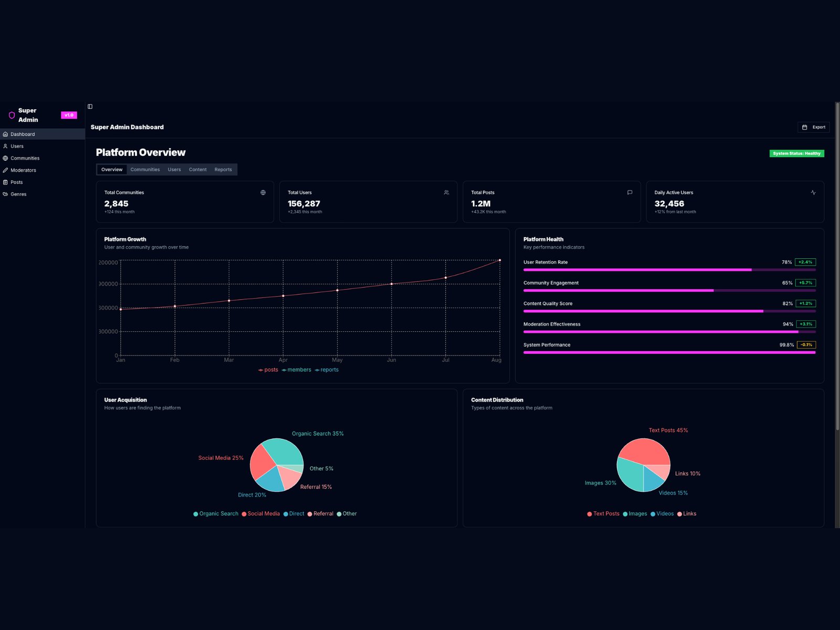Screen dimensions: 840x630
Task: Click the activity icon in Daily Active Users card
Action: (813, 193)
